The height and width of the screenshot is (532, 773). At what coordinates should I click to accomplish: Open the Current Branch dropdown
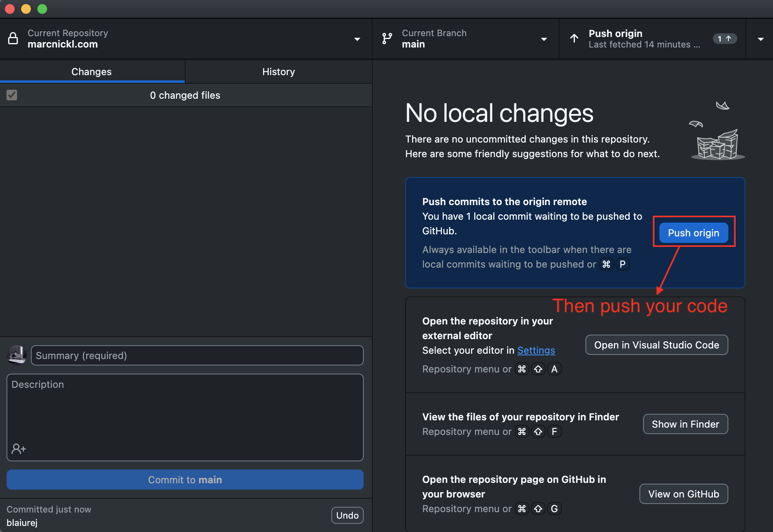[544, 39]
